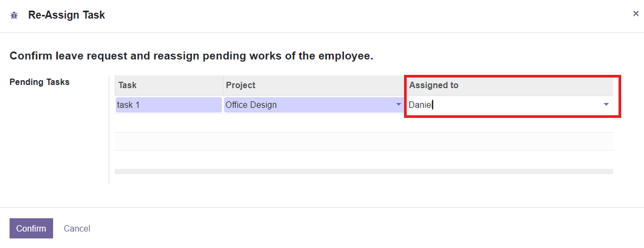Click the vertical divider beside Pending Tasks
The height and width of the screenshot is (248, 644).
109,130
